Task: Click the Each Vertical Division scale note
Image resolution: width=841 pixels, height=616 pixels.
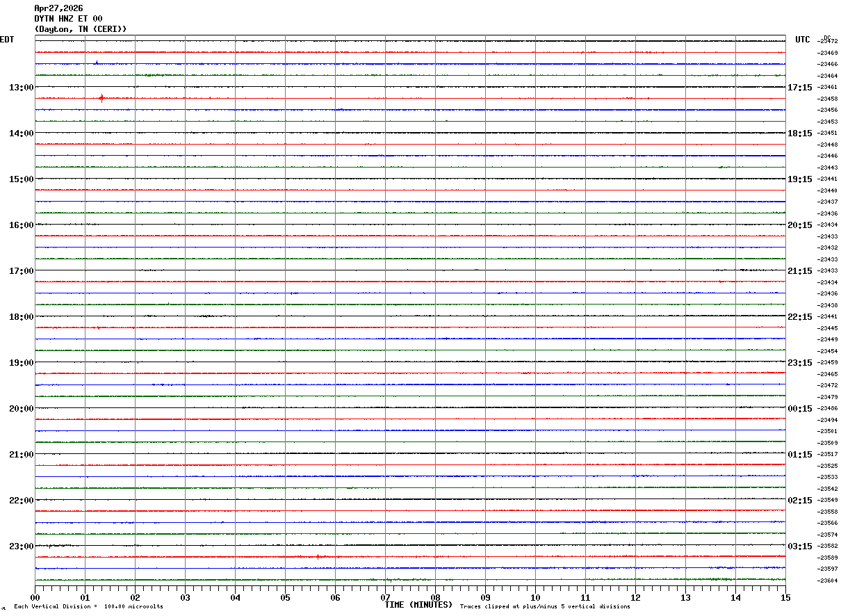Action: point(88,607)
